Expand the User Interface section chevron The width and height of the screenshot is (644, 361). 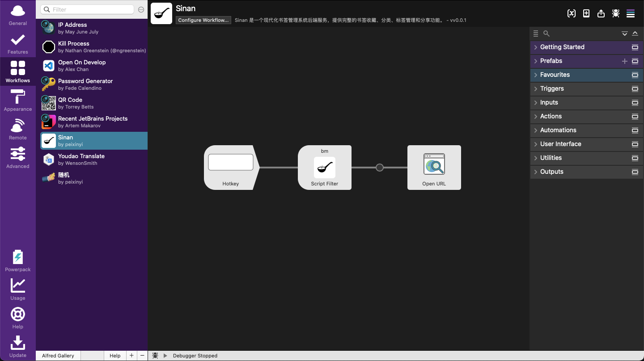click(536, 144)
